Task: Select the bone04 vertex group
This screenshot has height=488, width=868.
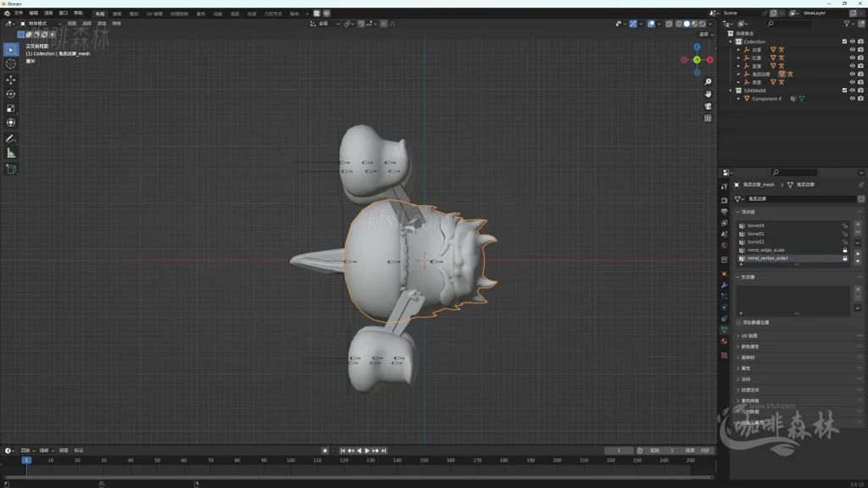Action: 756,225
